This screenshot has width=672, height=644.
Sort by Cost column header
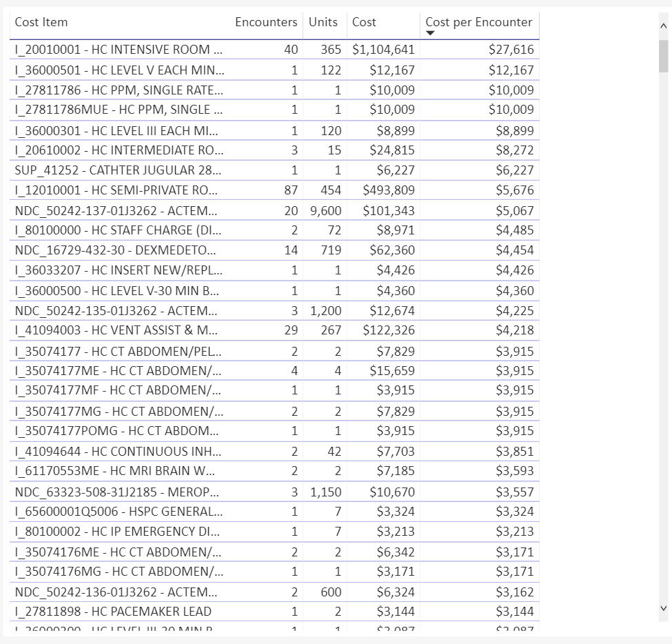(x=364, y=22)
